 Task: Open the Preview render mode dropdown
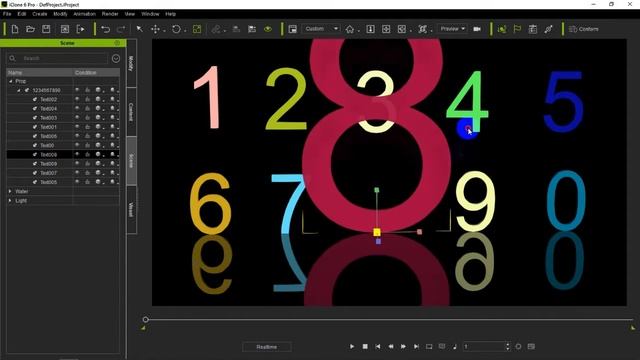tap(452, 29)
